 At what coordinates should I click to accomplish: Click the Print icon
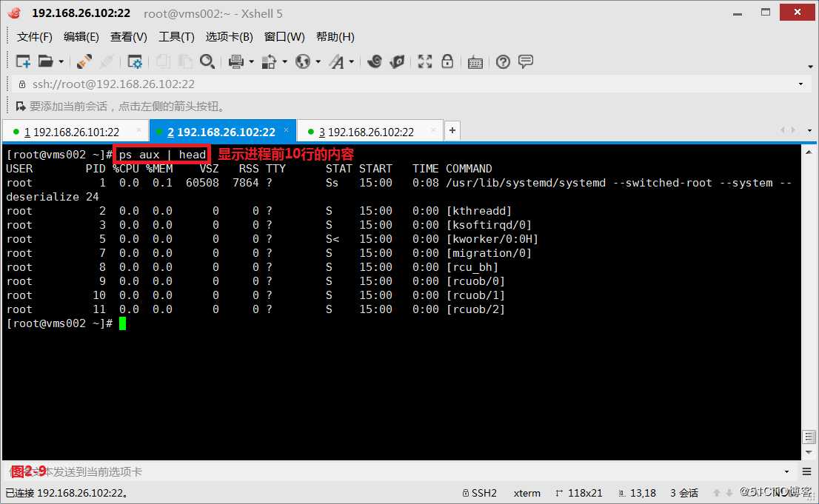tap(236, 61)
